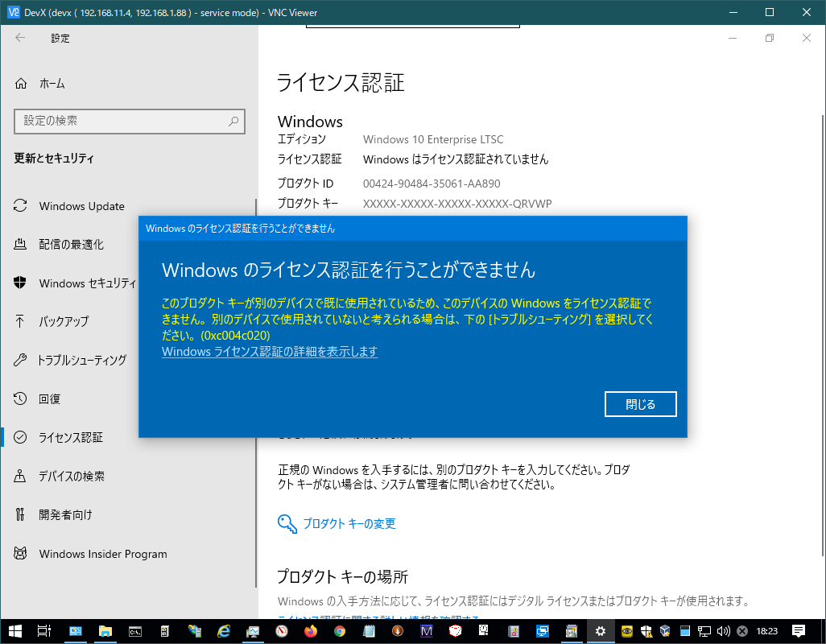Click the Windows Insider cat icon
826x644 pixels.
point(20,553)
